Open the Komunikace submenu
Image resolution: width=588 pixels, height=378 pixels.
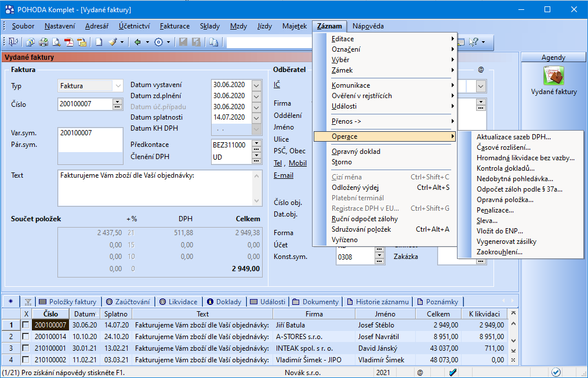click(385, 85)
